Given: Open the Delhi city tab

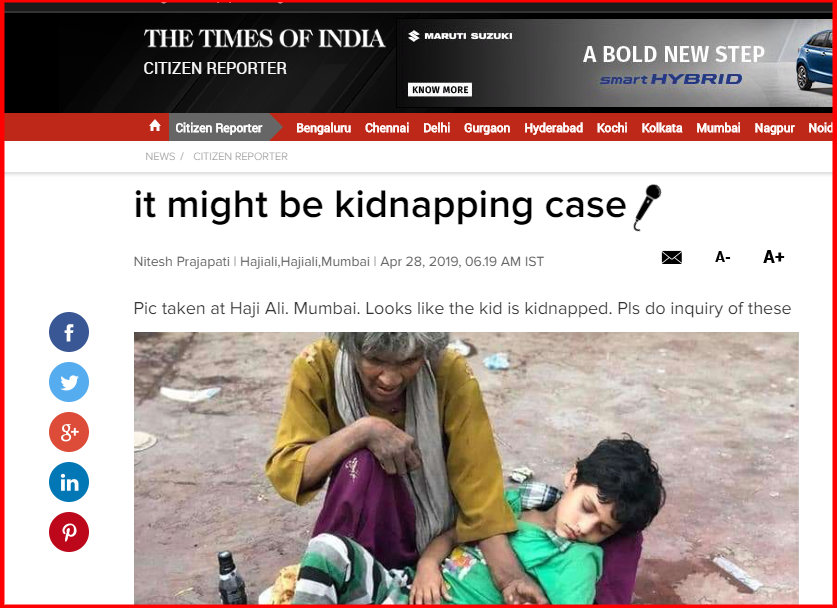Looking at the screenshot, I should 437,128.
